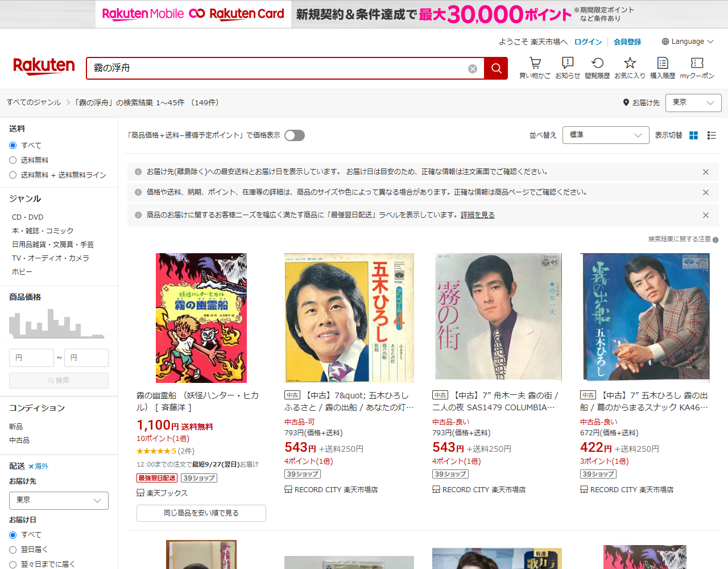Click the right handle of price slider
Screen dimensions: 728x569
(108, 337)
